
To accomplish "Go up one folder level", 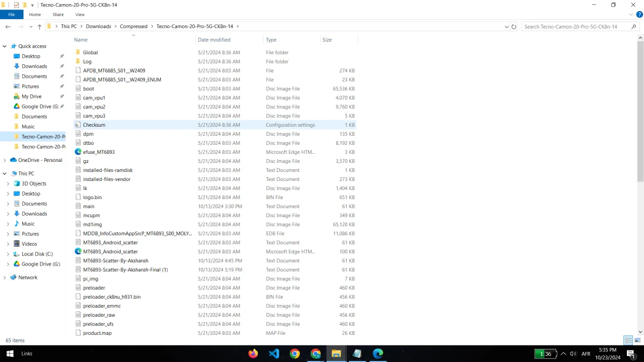I will 39,27.
